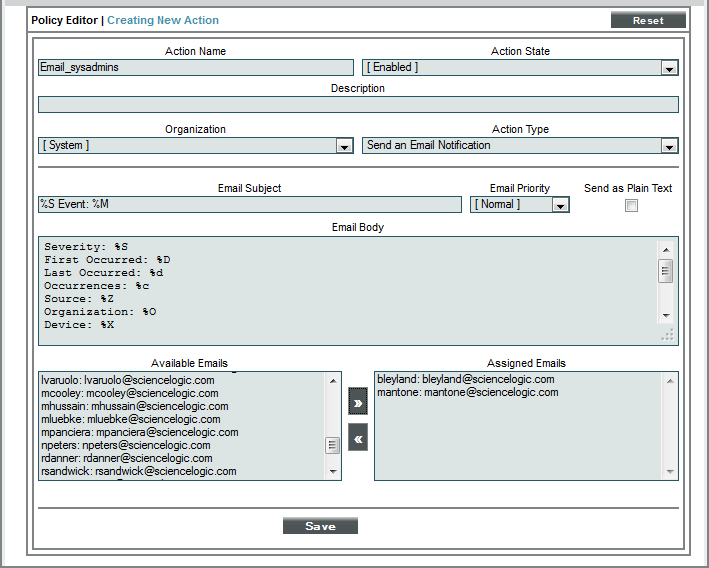Screen dimensions: 709x568
Task: Enable the Send as Plain Text checkbox
Action: pos(631,206)
